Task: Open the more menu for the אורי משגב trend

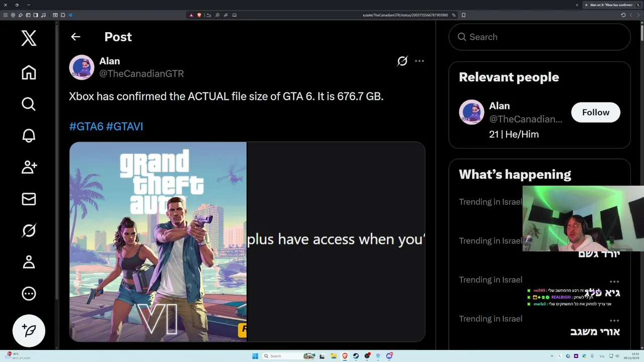Action: (614, 320)
